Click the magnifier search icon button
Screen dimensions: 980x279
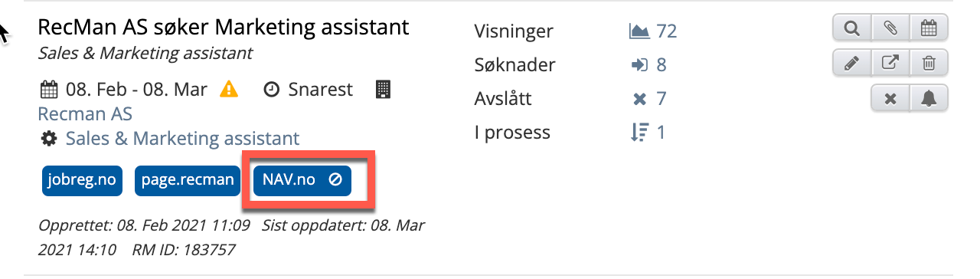[x=851, y=28]
